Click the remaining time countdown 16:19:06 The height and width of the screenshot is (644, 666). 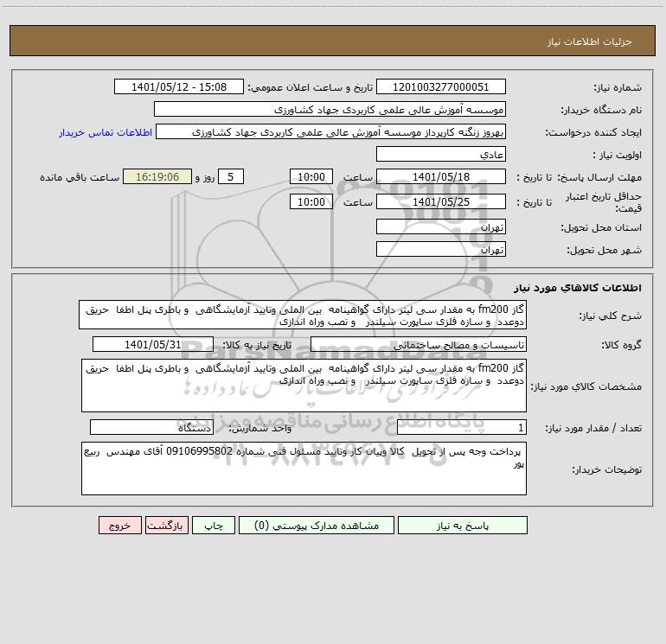tap(157, 176)
